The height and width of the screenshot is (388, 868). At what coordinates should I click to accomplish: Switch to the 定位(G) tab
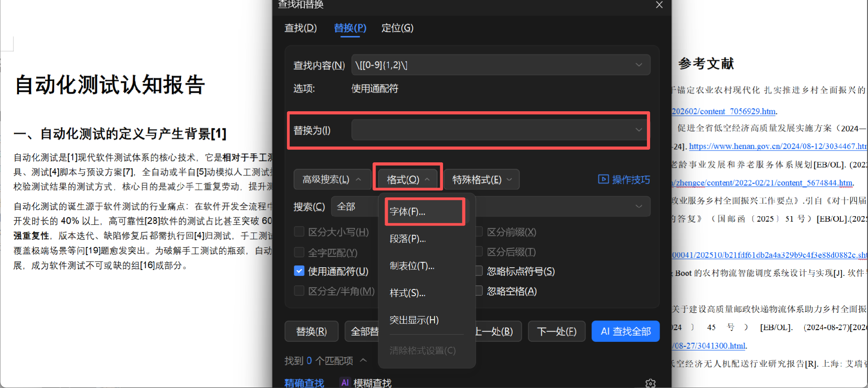pyautogui.click(x=397, y=28)
